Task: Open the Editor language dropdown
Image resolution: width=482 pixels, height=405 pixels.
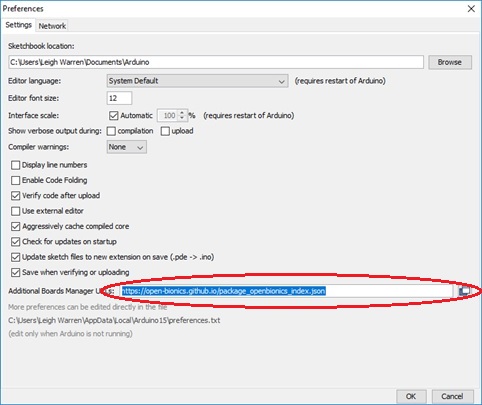Action: [197, 81]
